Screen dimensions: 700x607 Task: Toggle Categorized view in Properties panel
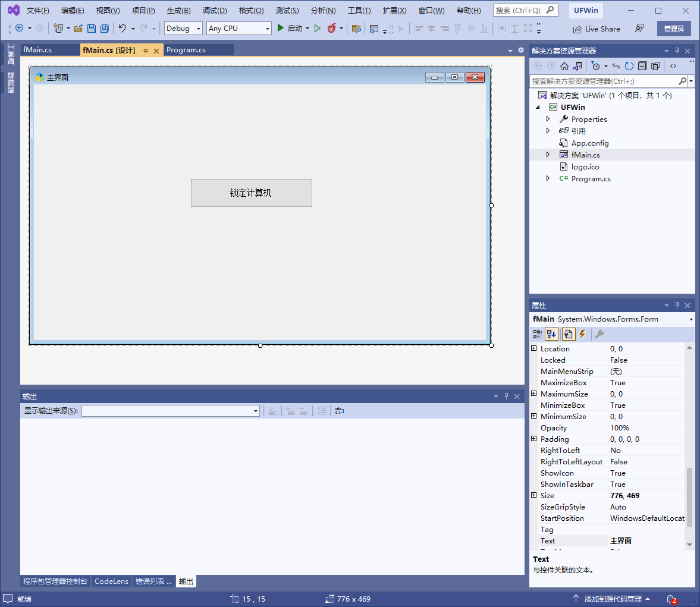538,334
